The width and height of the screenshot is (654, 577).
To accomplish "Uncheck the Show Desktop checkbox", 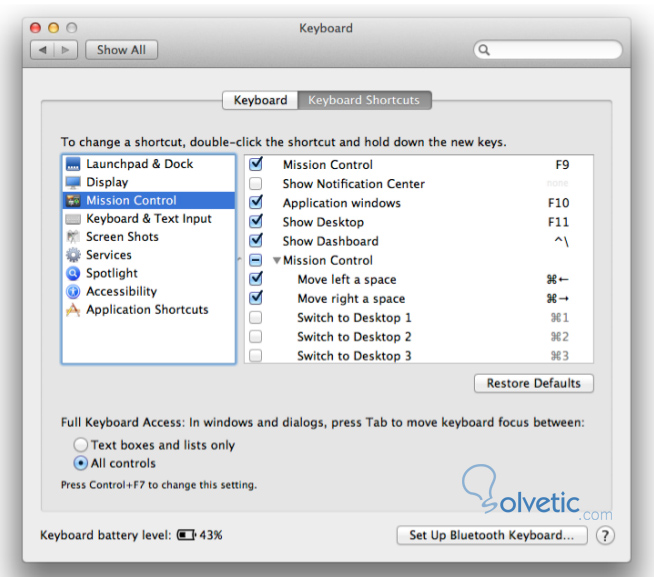I will tap(256, 221).
